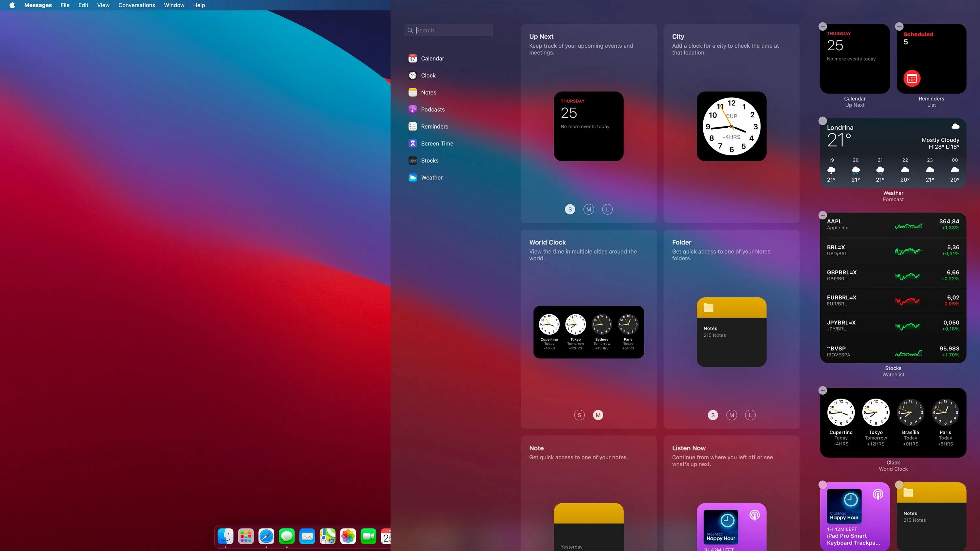Select large size for Up Next widget
The width and height of the screenshot is (980, 551).
point(607,210)
